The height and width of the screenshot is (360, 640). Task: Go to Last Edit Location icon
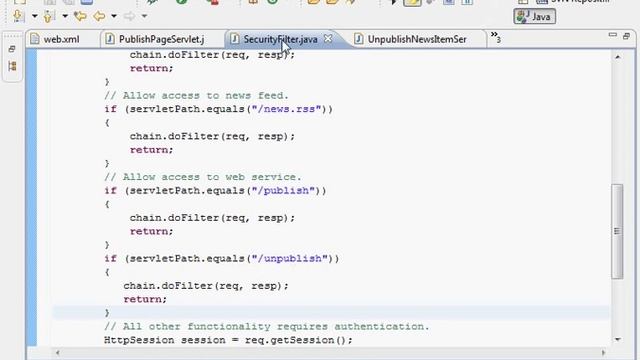click(80, 16)
